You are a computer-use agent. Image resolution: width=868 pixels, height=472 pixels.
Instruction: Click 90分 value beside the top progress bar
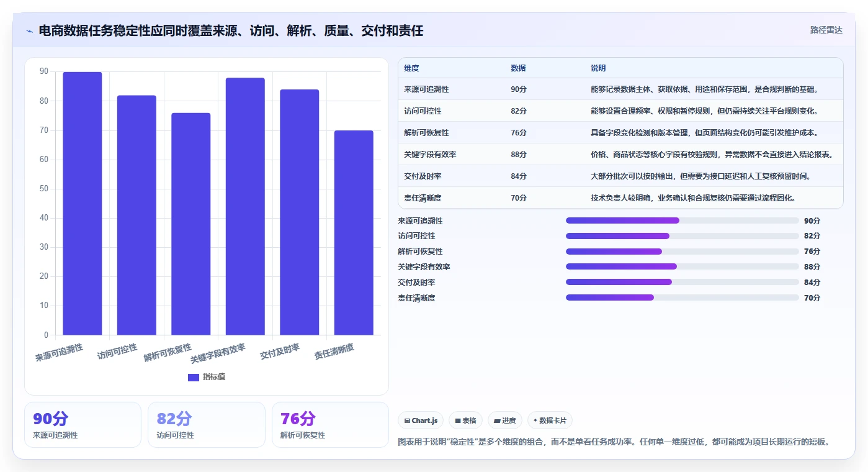point(812,220)
